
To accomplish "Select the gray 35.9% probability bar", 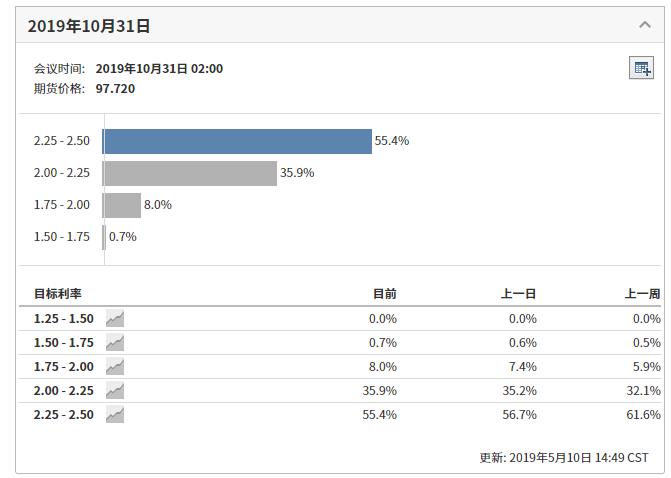I will tap(190, 173).
